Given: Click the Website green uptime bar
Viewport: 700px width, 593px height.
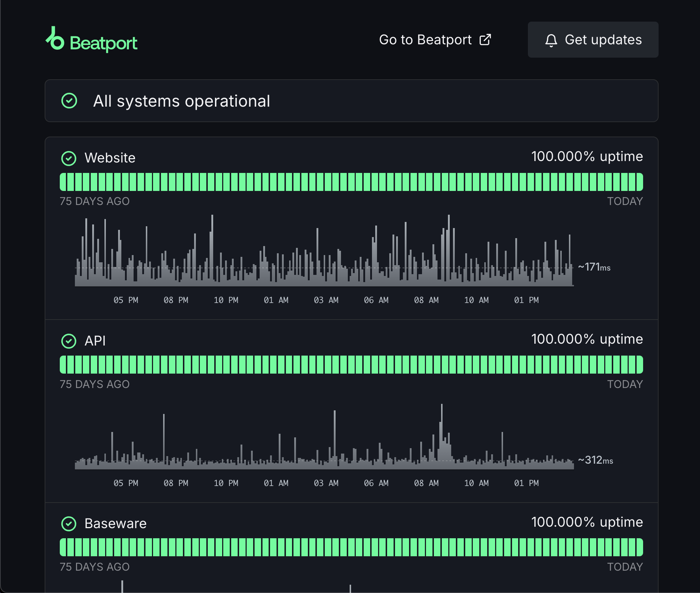Looking at the screenshot, I should (x=351, y=182).
